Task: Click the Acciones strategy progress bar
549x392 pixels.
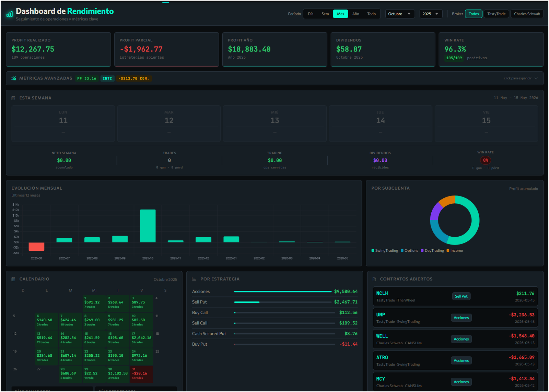Action: 283,292
